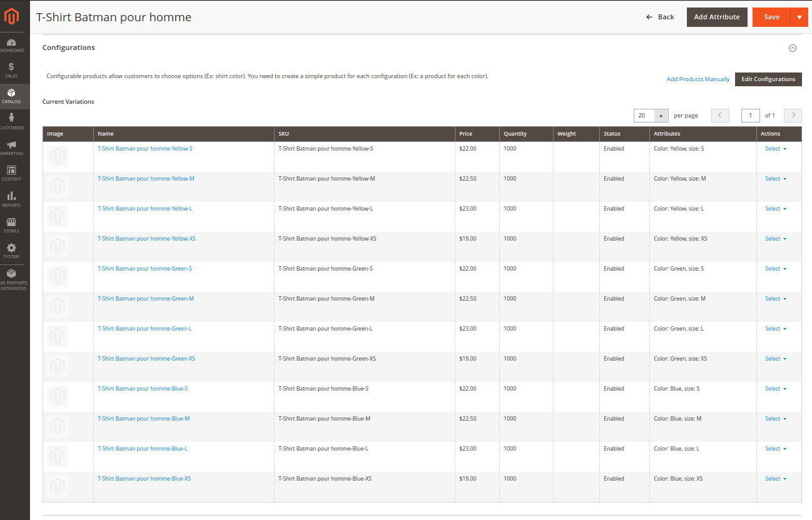
Task: Open T-Shirt Batman pour homme-Green-M link
Action: (146, 299)
